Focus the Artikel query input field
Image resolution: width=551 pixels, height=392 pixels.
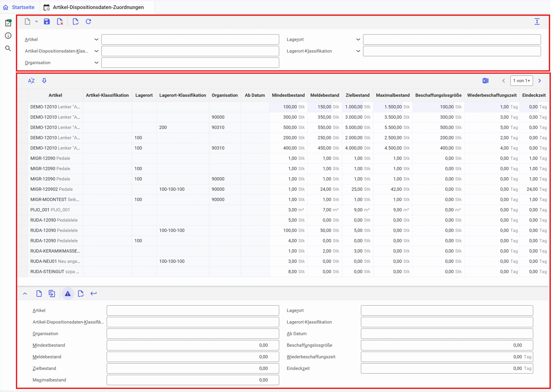click(x=190, y=39)
